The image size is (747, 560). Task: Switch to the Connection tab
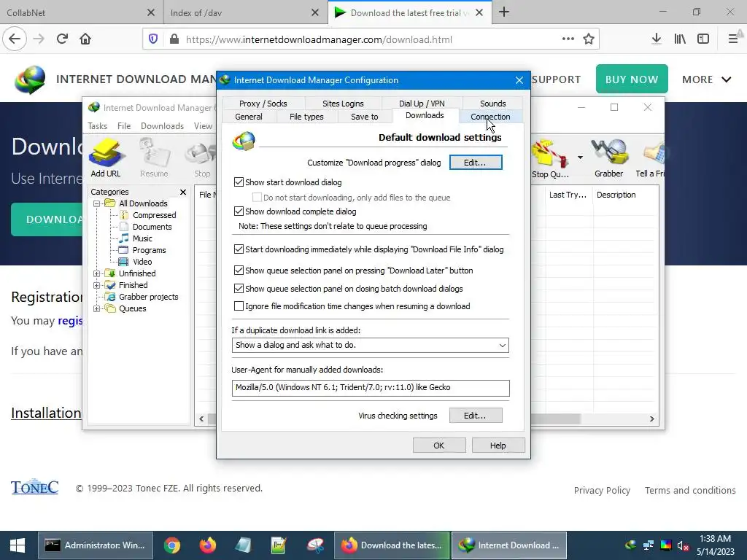490,117
